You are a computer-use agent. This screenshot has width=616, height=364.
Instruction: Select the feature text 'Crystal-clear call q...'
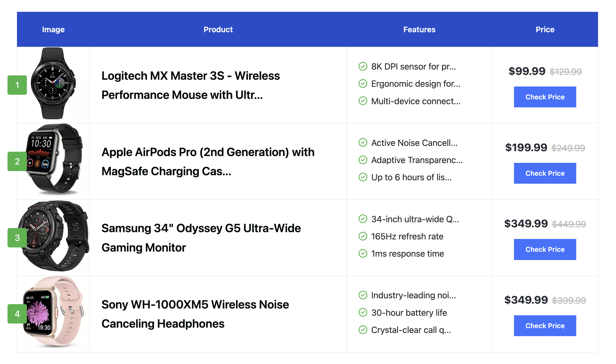pyautogui.click(x=411, y=330)
